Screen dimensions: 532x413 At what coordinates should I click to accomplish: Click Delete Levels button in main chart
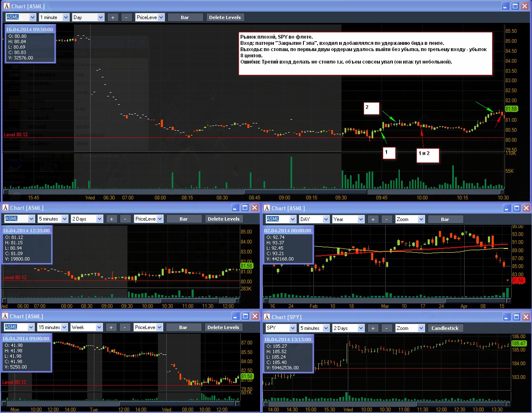[x=225, y=17]
